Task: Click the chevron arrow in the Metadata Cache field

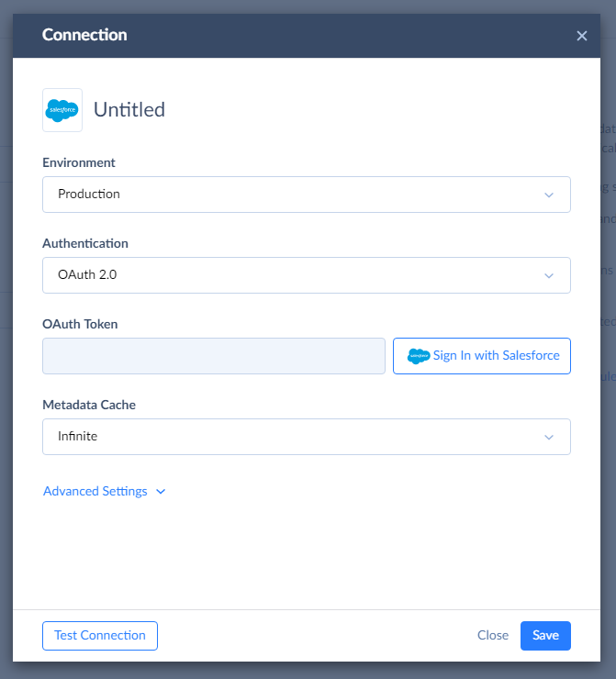Action: click(x=549, y=437)
